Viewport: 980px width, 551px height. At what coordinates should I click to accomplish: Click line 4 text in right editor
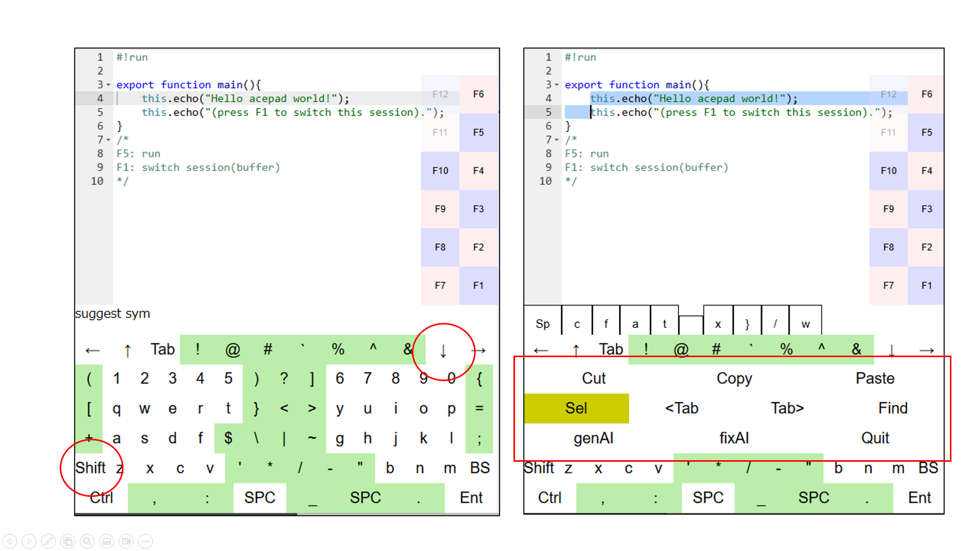pos(693,98)
